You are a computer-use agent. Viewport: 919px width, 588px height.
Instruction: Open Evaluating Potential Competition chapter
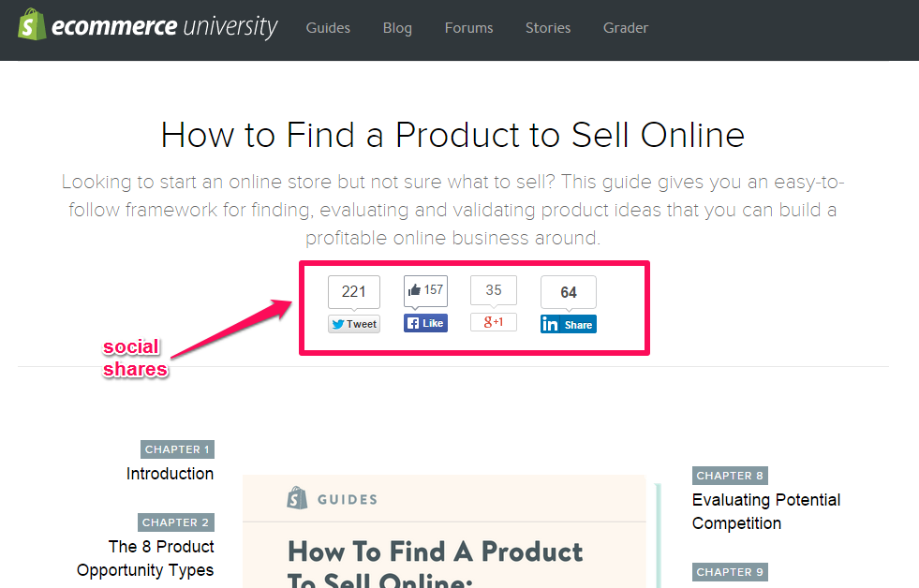[x=766, y=511]
